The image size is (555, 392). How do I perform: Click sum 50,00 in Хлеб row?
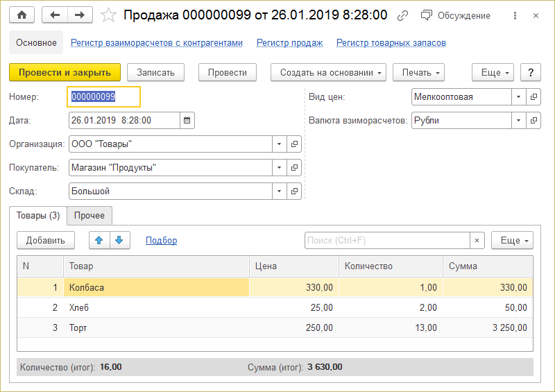(x=488, y=307)
